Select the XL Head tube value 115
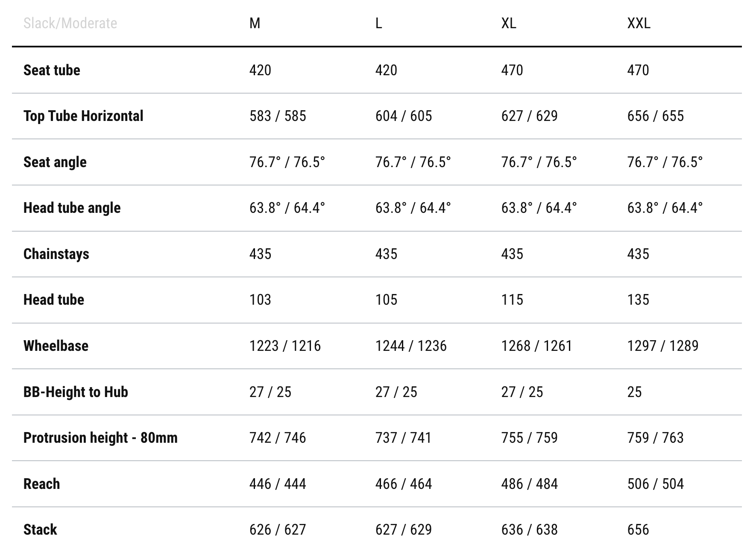 point(512,300)
